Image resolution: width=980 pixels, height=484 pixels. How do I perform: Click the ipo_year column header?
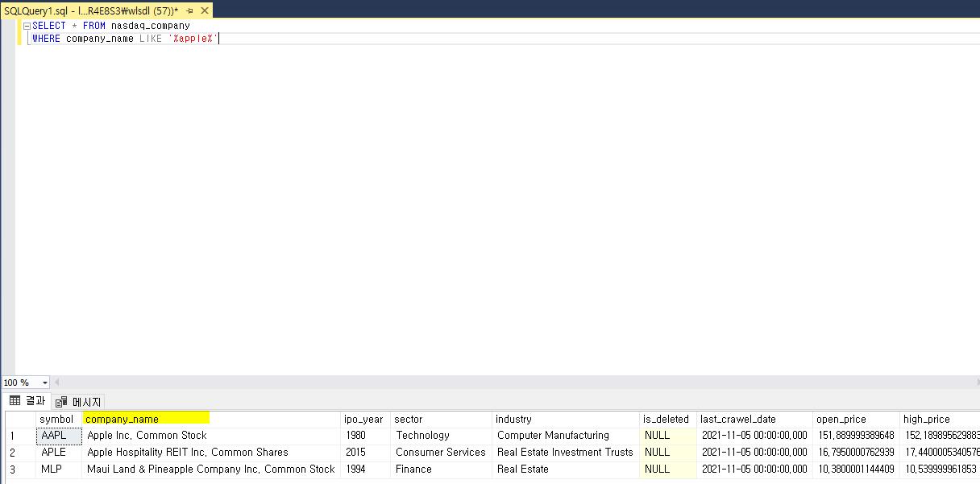click(x=366, y=419)
